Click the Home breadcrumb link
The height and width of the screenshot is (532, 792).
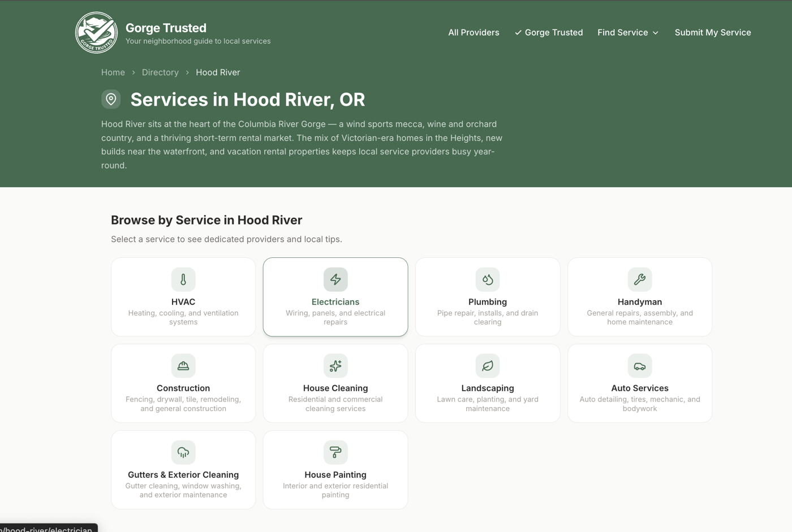[113, 72]
